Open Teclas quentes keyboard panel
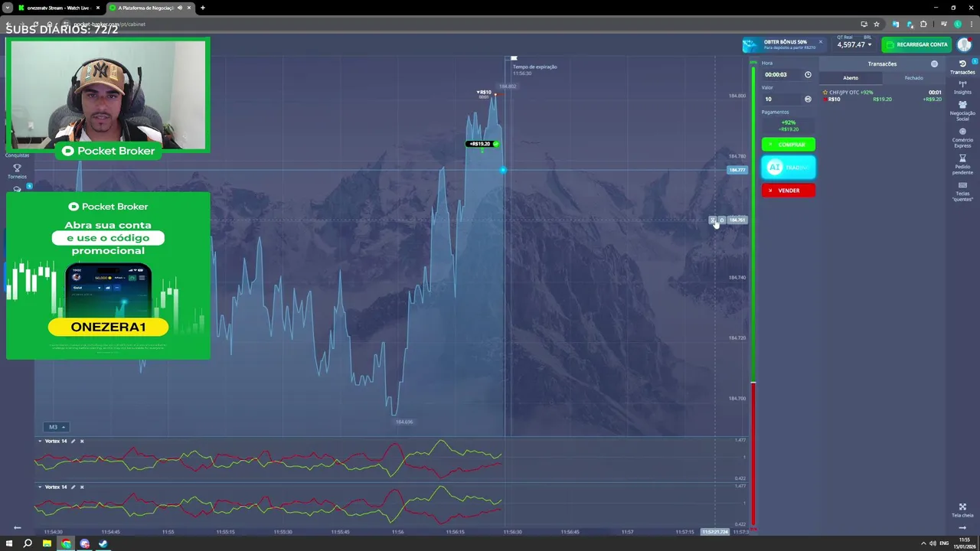 pos(962,191)
